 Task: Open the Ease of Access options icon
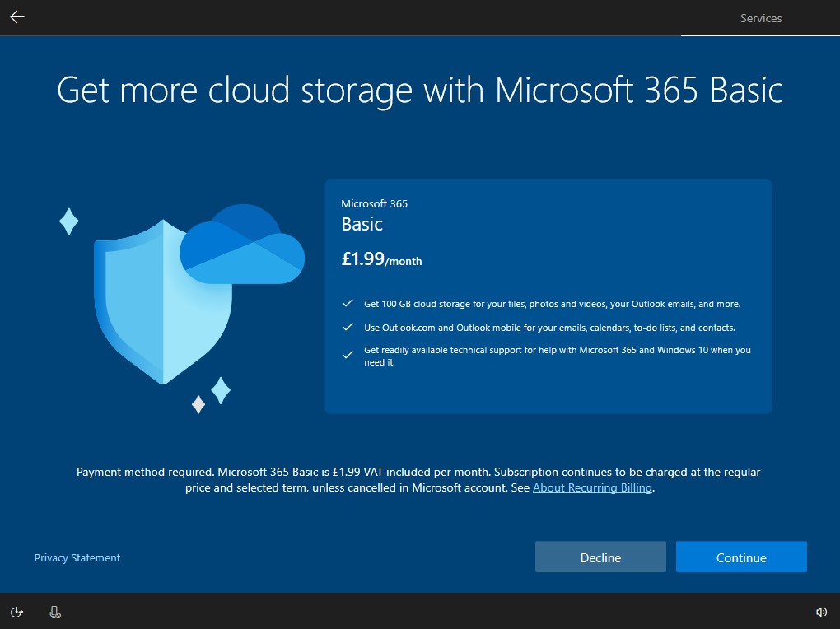pyautogui.click(x=16, y=612)
